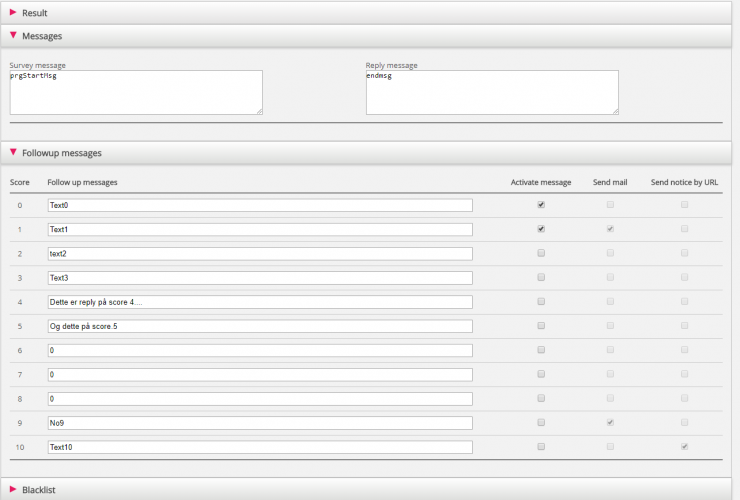The image size is (740, 500).
Task: Toggle Send mail checkbox for score 1
Action: coord(610,228)
